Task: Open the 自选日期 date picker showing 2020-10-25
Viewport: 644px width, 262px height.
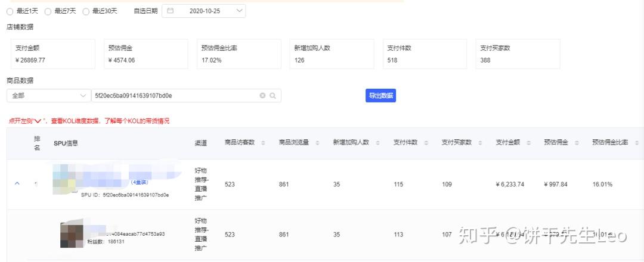Action: pos(204,11)
